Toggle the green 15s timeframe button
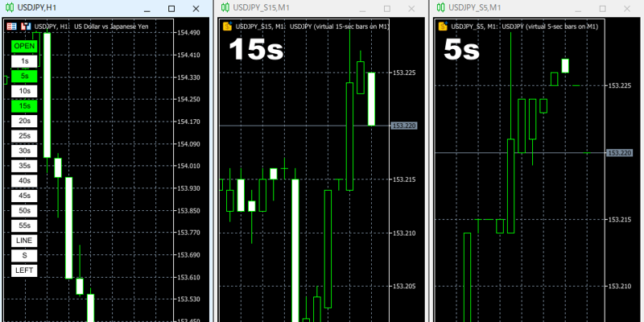Screen dimensions: 644x322 click(x=25, y=105)
